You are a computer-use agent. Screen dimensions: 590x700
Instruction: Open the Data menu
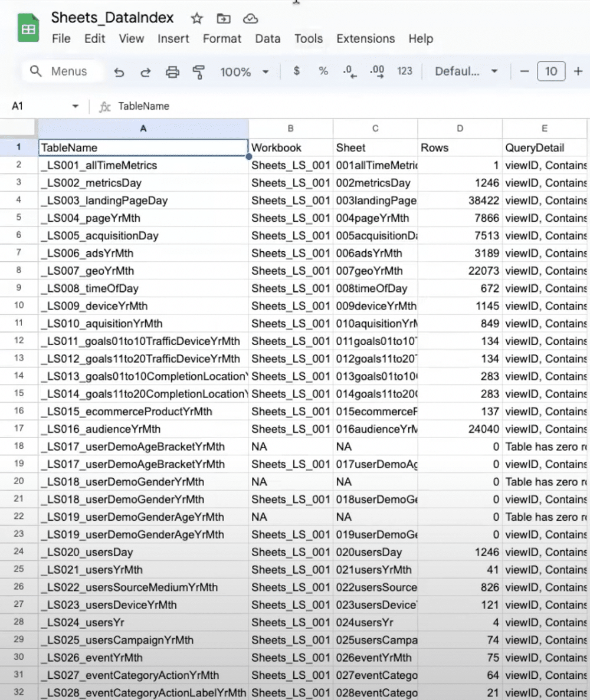(267, 39)
